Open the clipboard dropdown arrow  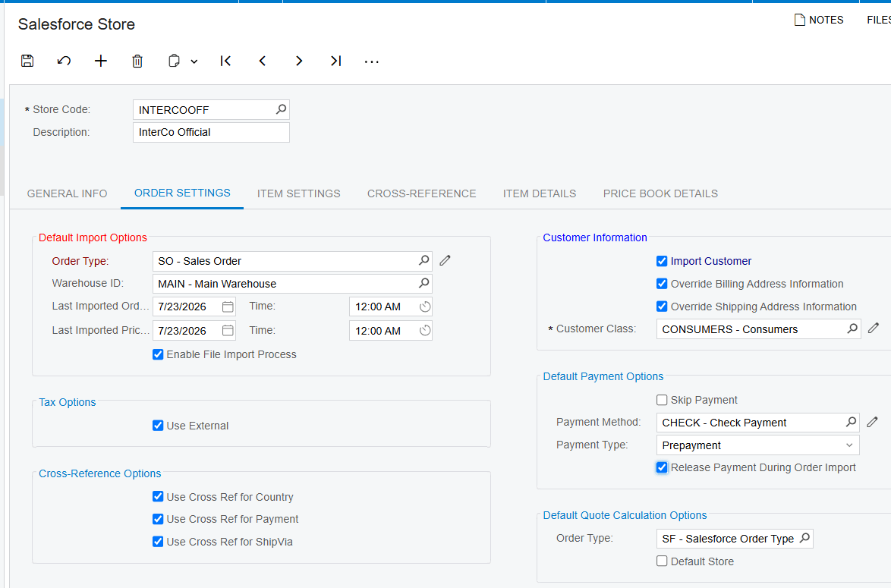coord(194,61)
